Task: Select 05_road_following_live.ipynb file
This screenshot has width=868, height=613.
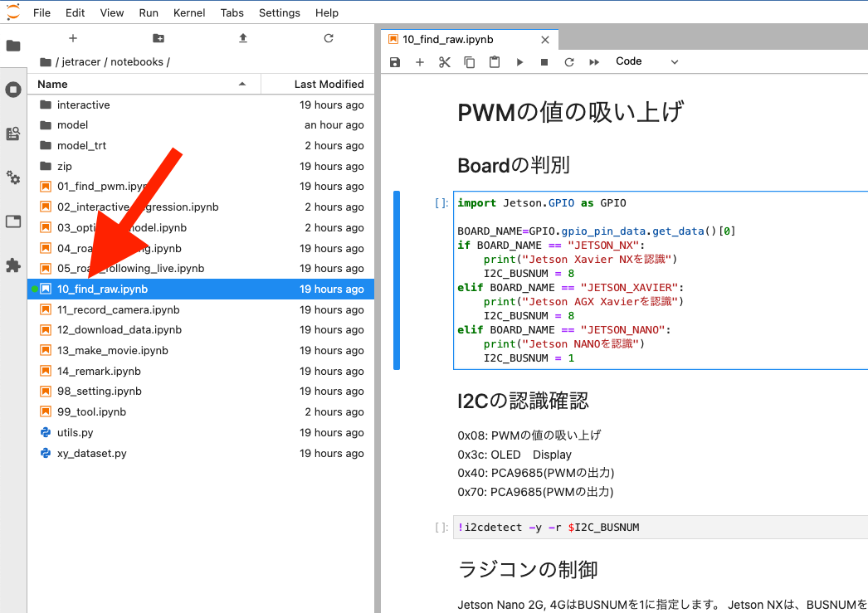Action: (201, 268)
